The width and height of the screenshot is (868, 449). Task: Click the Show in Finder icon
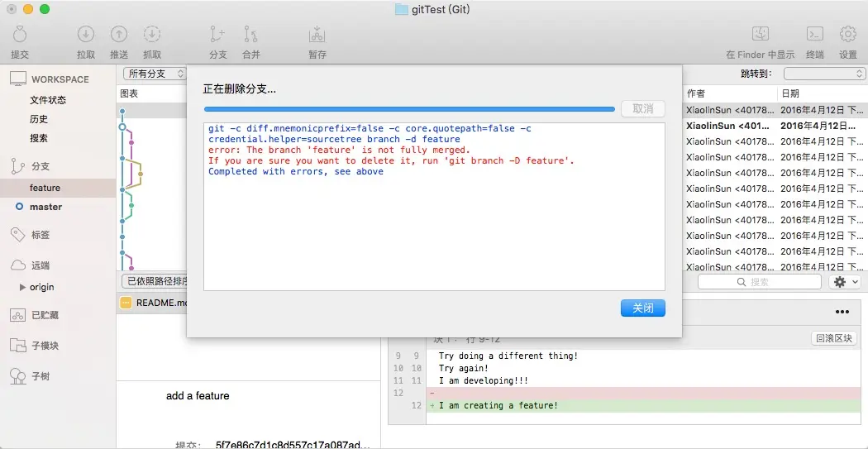[760, 34]
